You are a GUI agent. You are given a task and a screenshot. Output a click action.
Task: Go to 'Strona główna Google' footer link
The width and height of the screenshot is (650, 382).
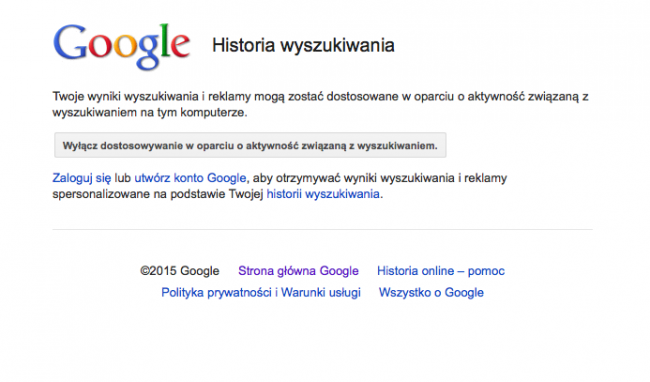pos(298,271)
